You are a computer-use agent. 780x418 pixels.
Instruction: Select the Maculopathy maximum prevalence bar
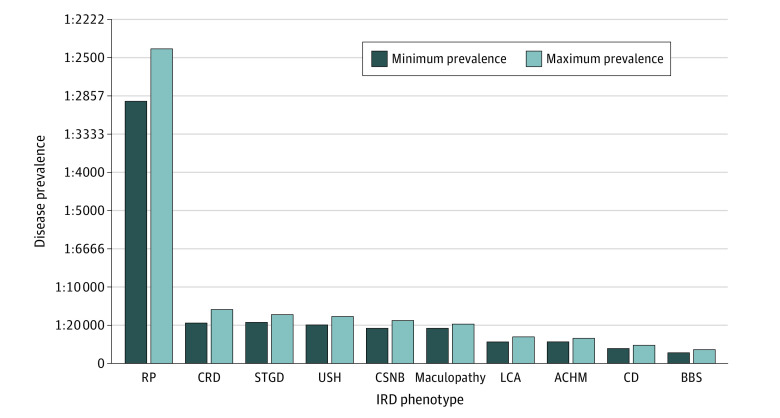click(x=462, y=343)
